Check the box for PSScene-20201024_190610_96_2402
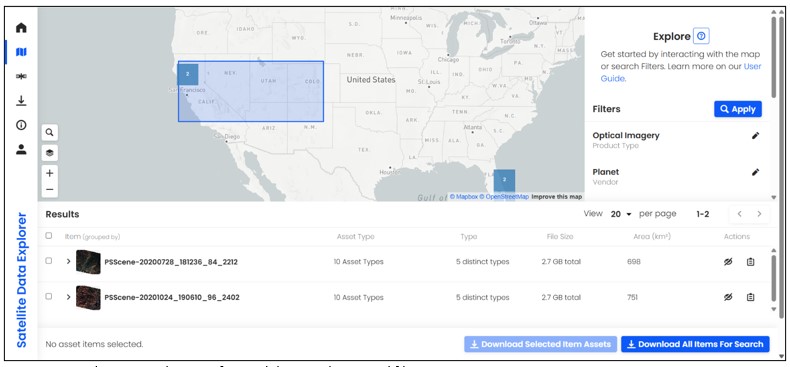This screenshot has width=790, height=367. coord(48,296)
